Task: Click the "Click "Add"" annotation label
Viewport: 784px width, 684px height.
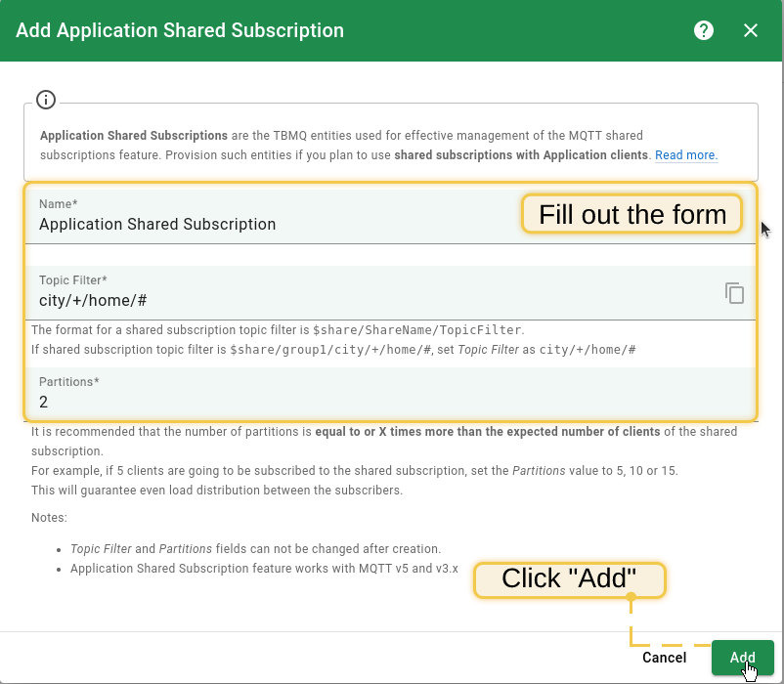Action: (569, 578)
